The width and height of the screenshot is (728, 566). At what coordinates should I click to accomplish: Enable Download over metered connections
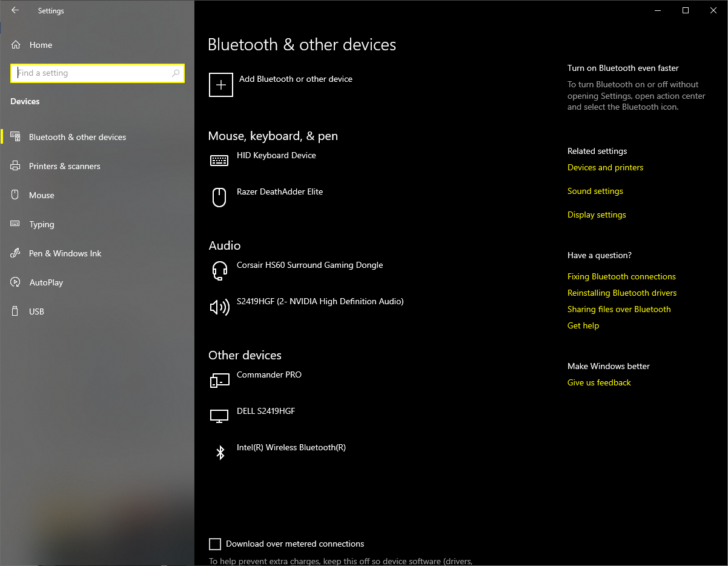215,544
